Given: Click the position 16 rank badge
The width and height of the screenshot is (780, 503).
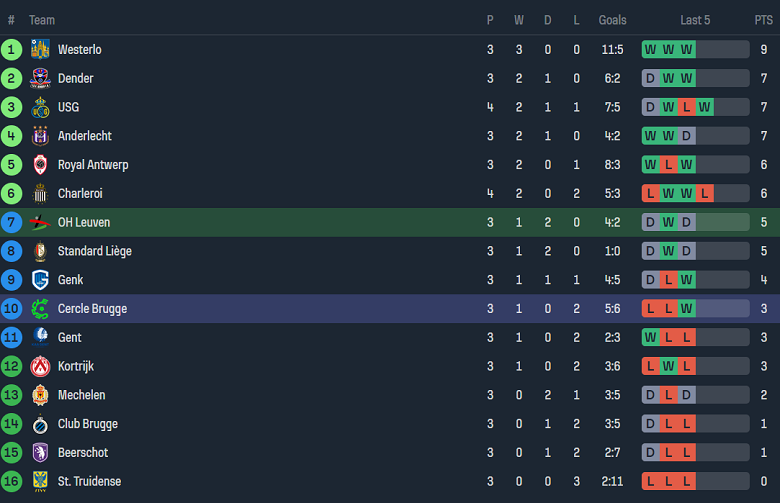Looking at the screenshot, I should [x=12, y=482].
